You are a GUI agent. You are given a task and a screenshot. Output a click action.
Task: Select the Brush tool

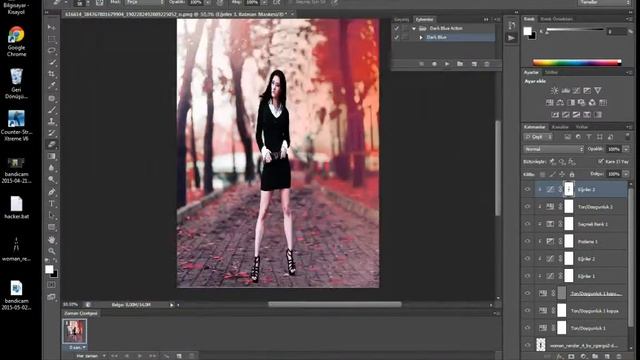point(51,110)
